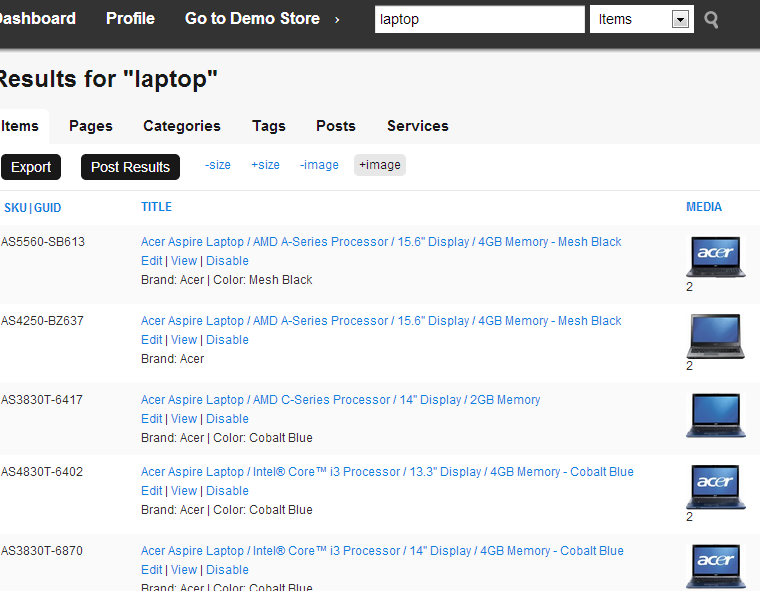Open the AS3830T-6417 laptop thumbnail

tap(716, 415)
